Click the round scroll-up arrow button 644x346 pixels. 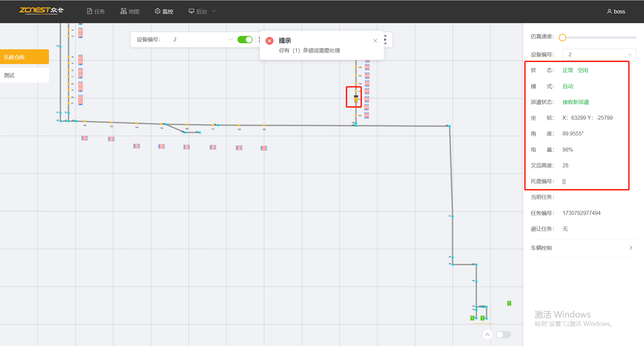[x=487, y=335]
